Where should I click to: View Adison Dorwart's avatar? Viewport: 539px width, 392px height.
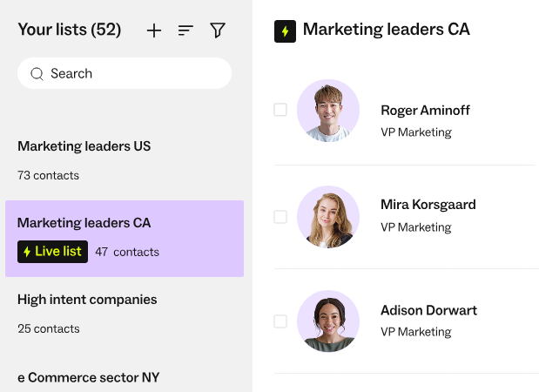coord(328,321)
